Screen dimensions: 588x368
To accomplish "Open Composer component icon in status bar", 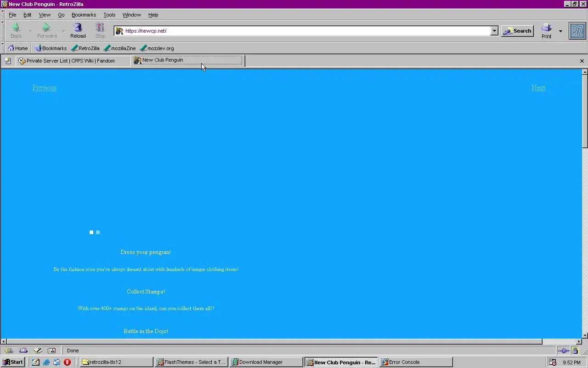I will 38,351.
